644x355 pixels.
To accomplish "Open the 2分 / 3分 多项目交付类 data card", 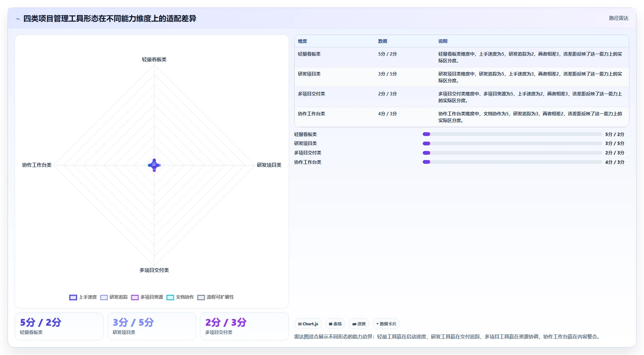I will click(244, 326).
